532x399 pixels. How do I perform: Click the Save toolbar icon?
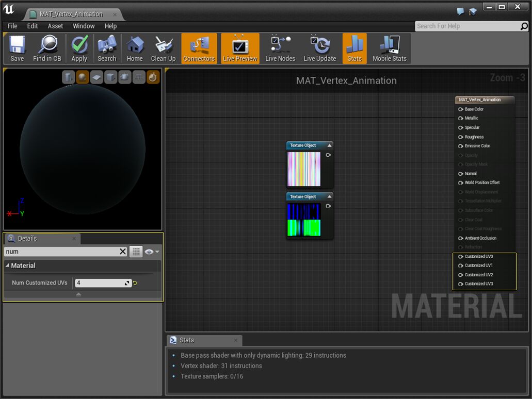click(x=17, y=48)
